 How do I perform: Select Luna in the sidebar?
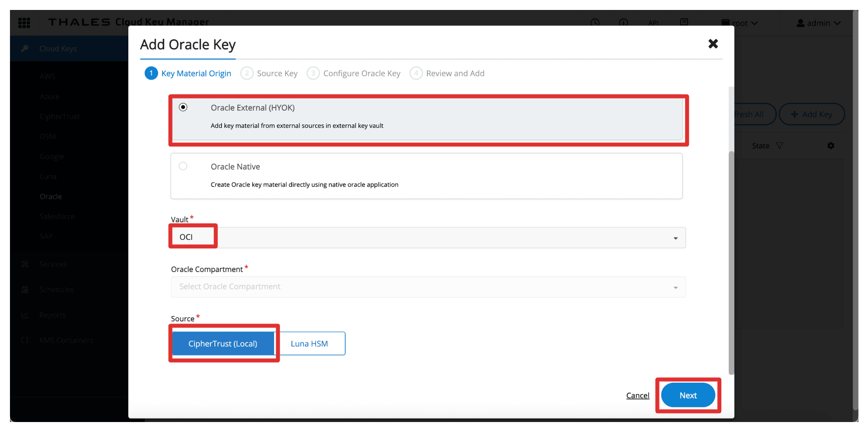[x=48, y=176]
